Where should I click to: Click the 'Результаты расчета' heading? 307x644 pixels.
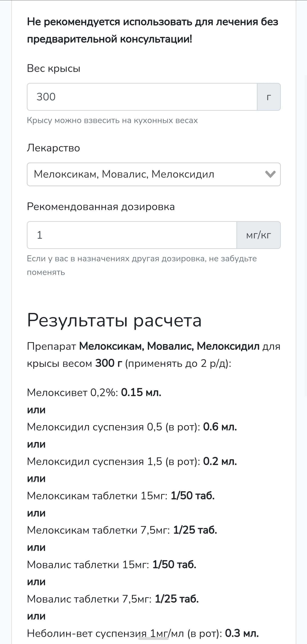(114, 320)
